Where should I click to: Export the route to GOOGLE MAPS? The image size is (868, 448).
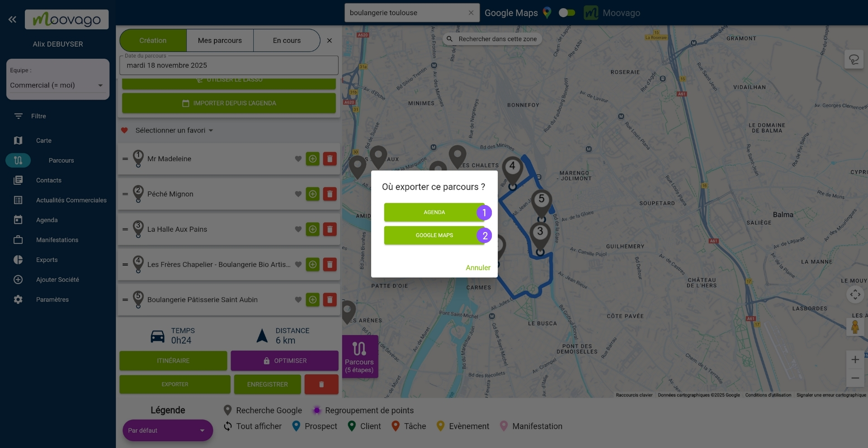click(434, 235)
